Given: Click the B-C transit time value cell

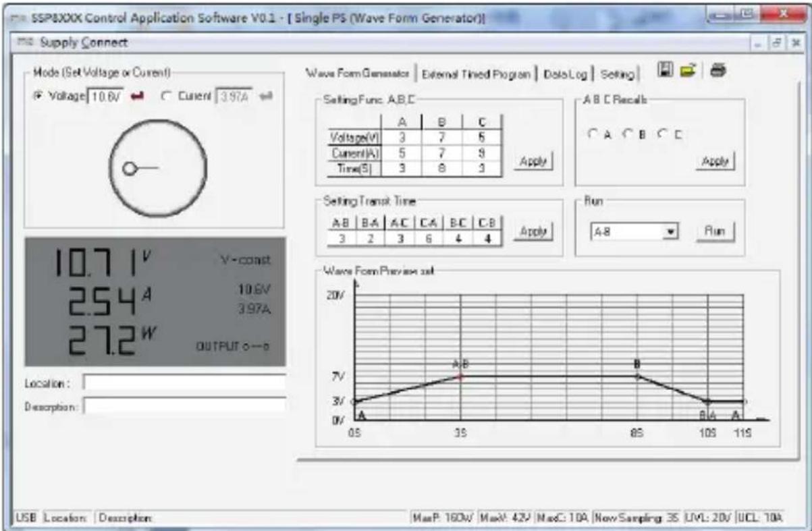Looking at the screenshot, I should 458,239.
